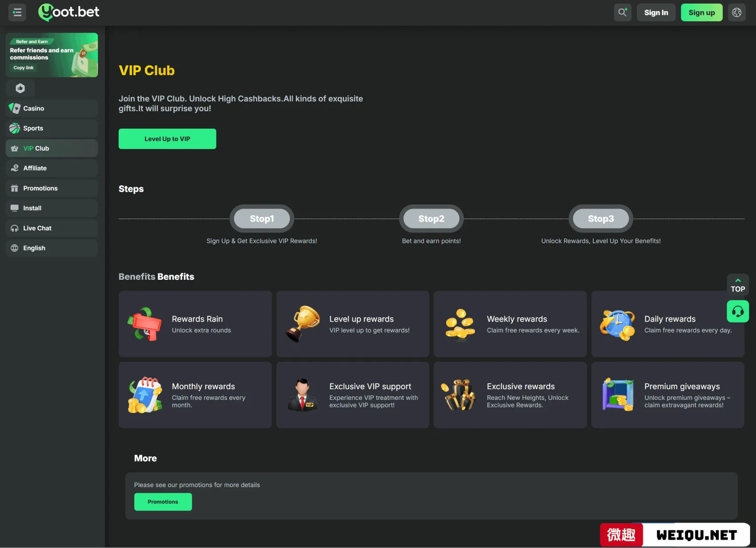Select the Stop3 step pill
This screenshot has height=548, width=756.
coord(601,218)
